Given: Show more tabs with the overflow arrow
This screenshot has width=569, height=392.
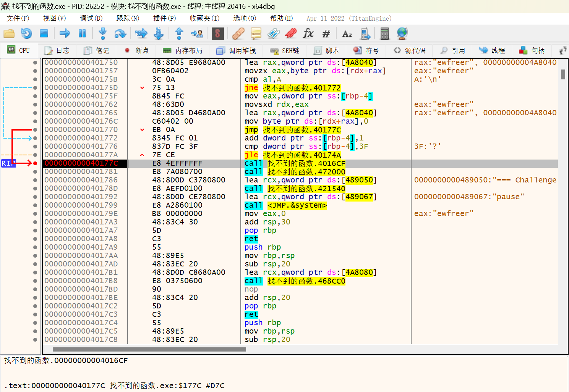Looking at the screenshot, I should (563, 50).
